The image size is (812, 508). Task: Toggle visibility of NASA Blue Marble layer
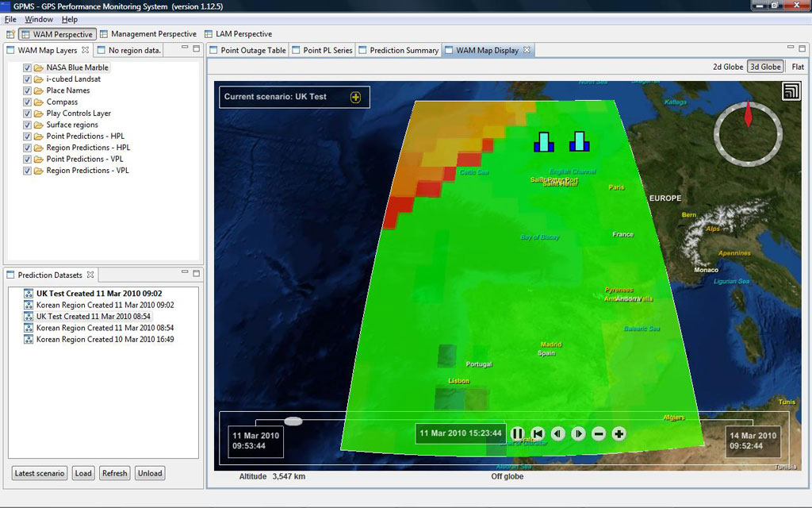[27, 67]
